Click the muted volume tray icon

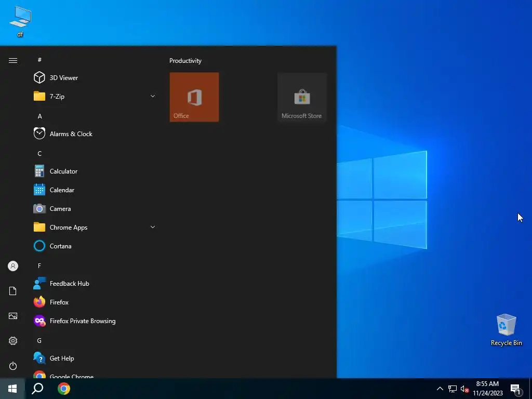coord(465,389)
